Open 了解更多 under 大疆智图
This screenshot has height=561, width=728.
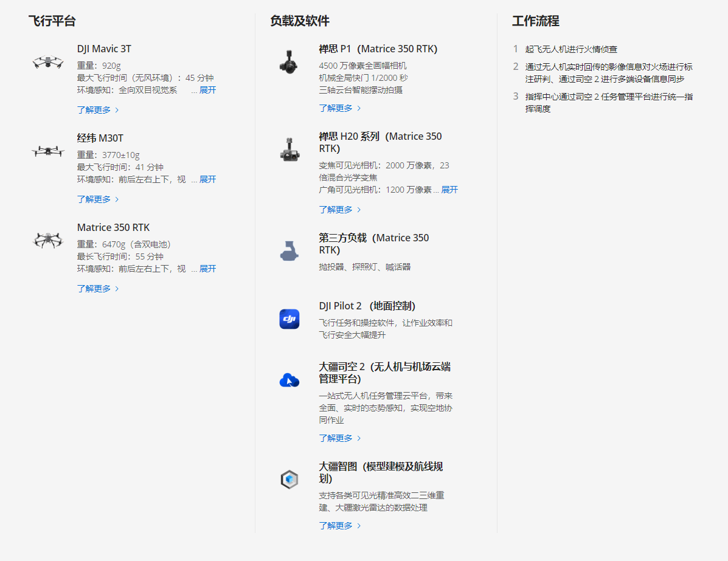(x=339, y=526)
